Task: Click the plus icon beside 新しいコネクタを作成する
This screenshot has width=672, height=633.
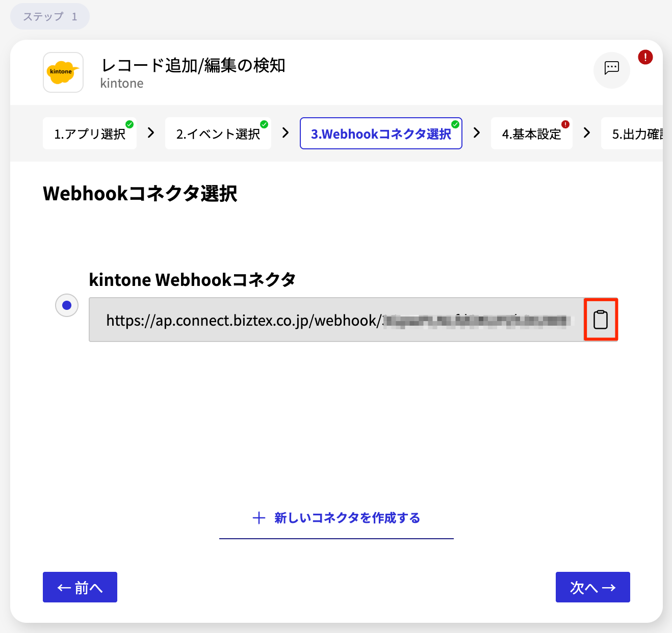Action: [259, 518]
